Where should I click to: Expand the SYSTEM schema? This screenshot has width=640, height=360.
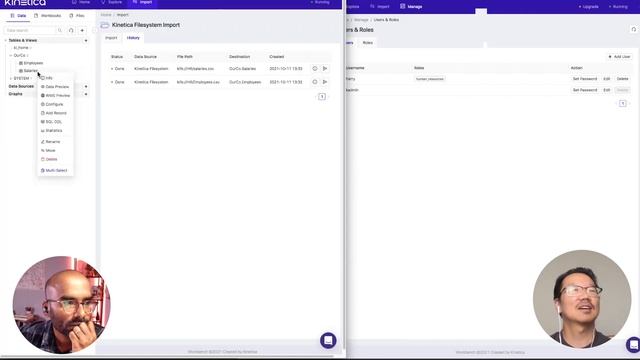(x=11, y=78)
